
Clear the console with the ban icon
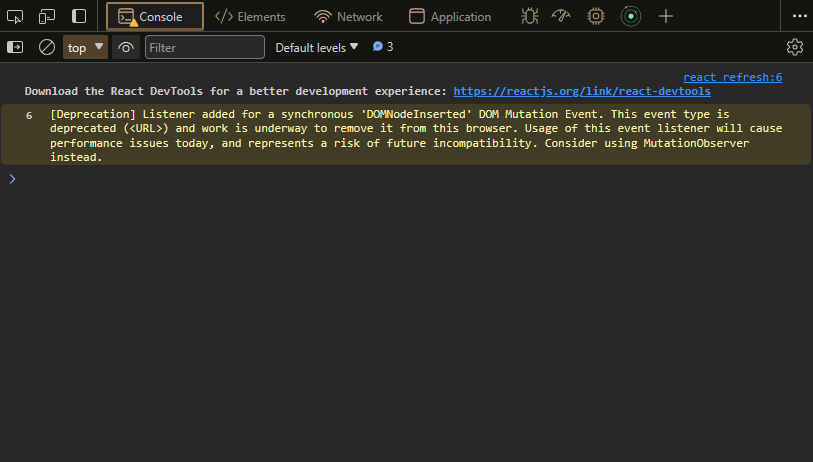click(x=47, y=47)
